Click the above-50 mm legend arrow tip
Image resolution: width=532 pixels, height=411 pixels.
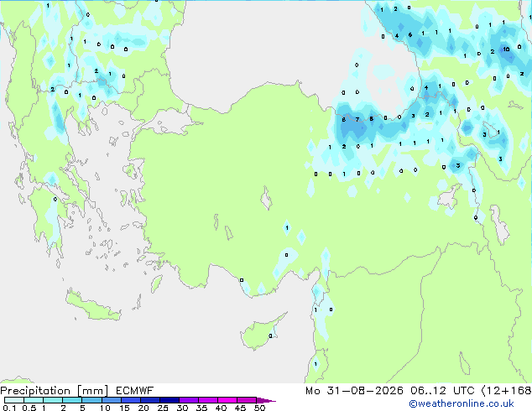(266, 400)
